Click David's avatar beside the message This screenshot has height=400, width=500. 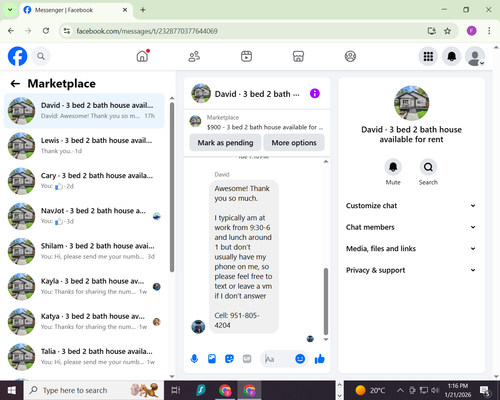pos(198,327)
